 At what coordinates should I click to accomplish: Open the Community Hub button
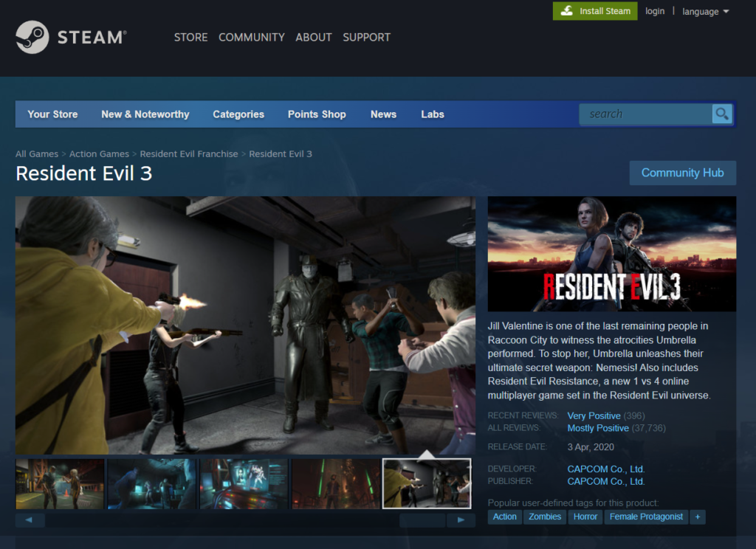coord(683,173)
